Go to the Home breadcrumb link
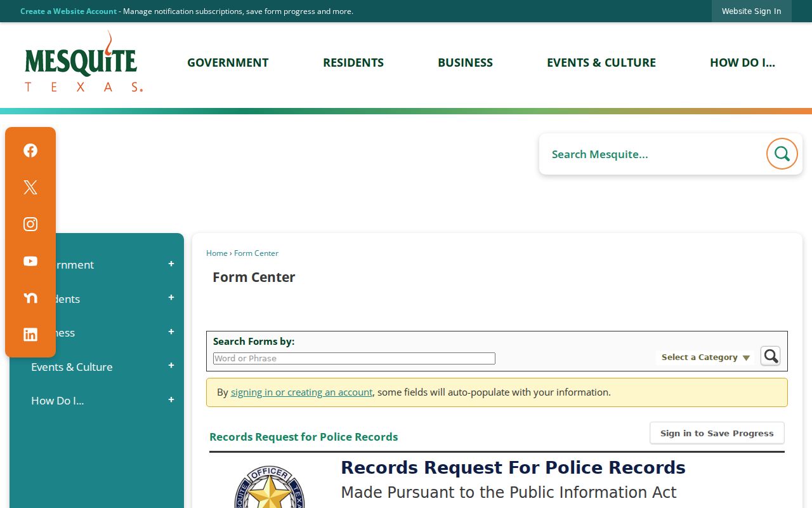Image resolution: width=812 pixels, height=508 pixels. 217,253
